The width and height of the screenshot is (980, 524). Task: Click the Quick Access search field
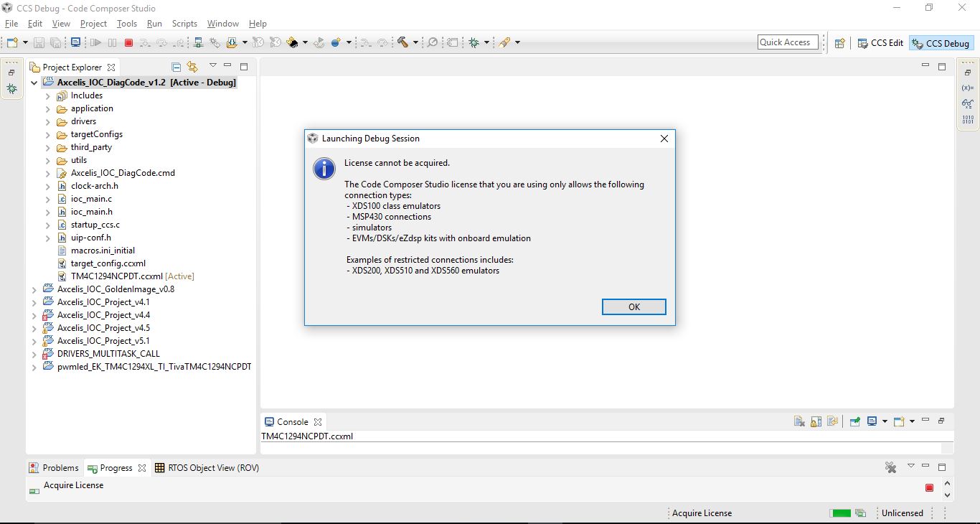click(788, 42)
